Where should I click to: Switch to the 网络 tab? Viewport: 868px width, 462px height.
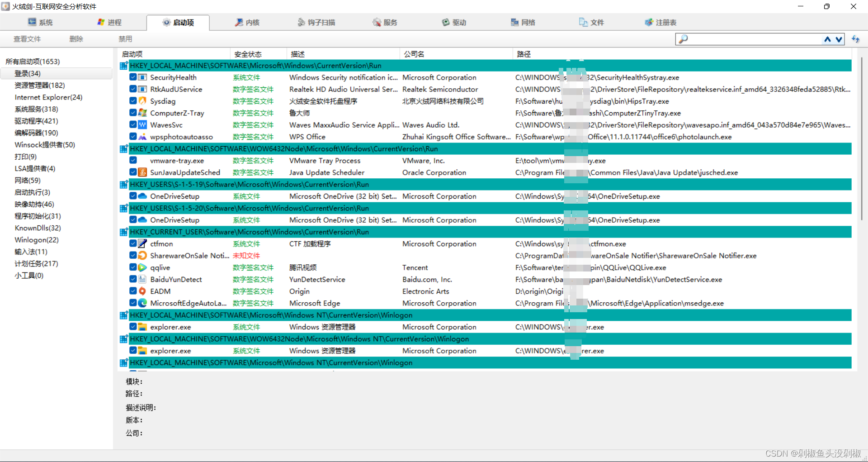523,22
